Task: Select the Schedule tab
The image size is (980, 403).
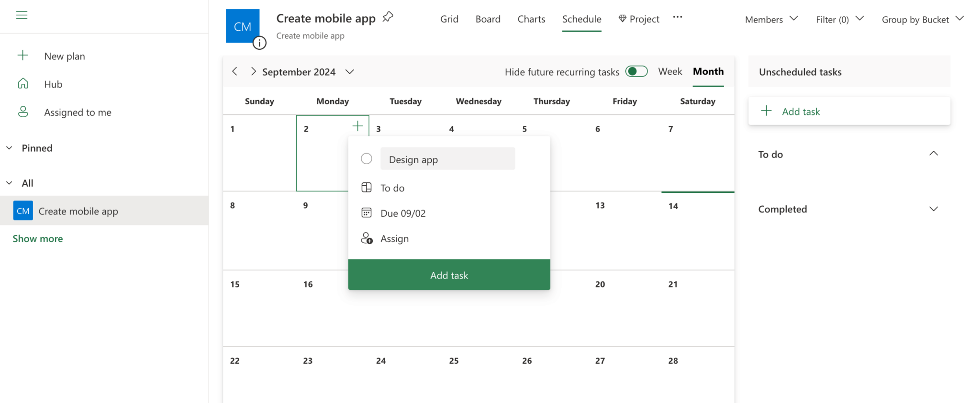Action: 582,19
